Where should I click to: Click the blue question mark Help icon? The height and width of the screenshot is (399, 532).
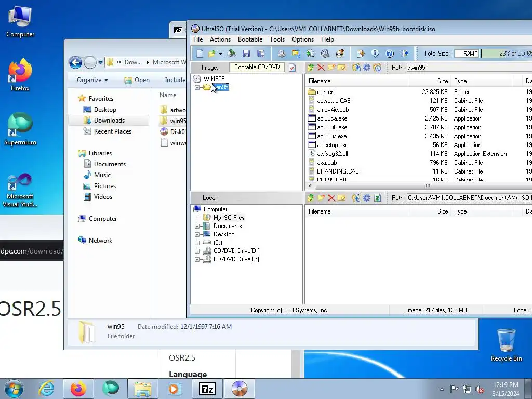point(390,54)
